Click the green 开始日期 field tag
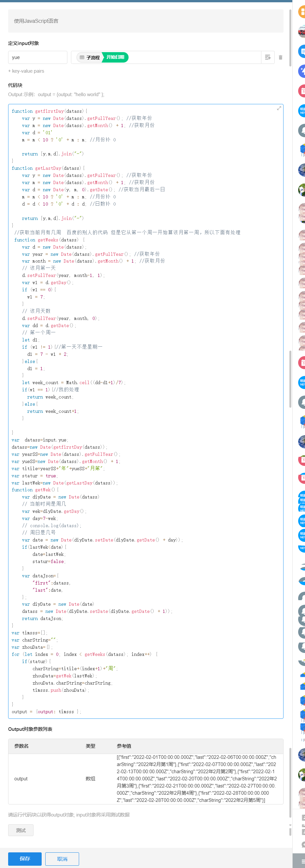Image resolution: width=305 pixels, height=868 pixels. pos(116,57)
